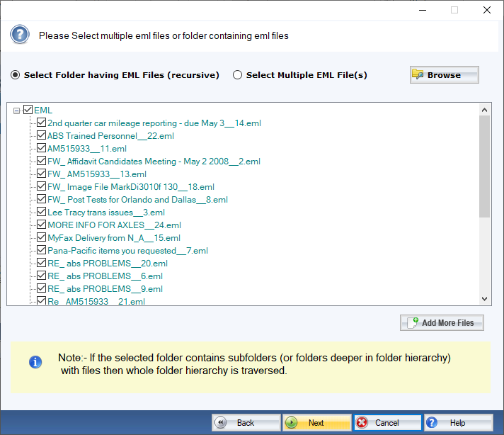504x435 pixels.
Task: Close the window with X button
Action: (487, 10)
